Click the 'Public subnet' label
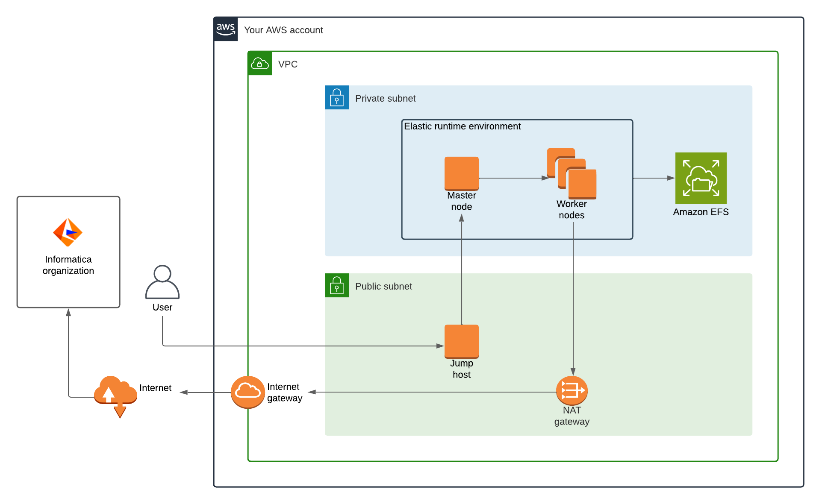This screenshot has width=819, height=504. coord(383,286)
